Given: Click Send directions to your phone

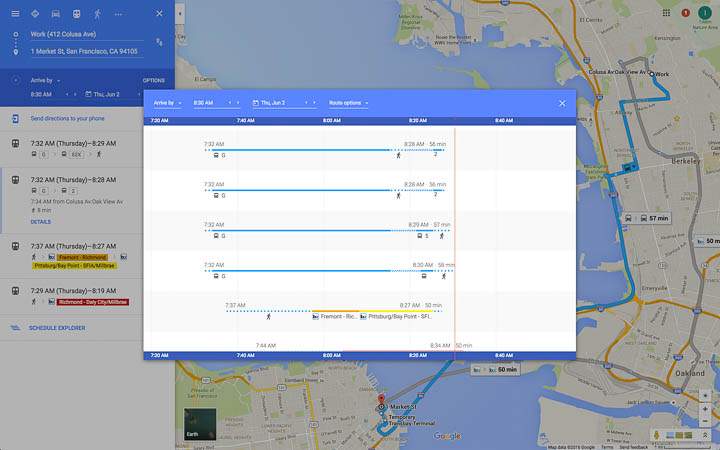Looking at the screenshot, I should click(68, 118).
